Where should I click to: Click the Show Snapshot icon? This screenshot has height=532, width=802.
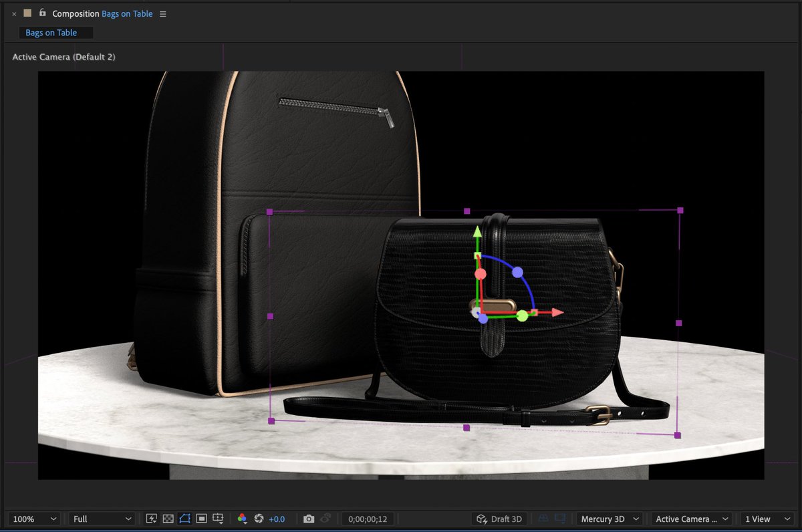click(x=325, y=519)
